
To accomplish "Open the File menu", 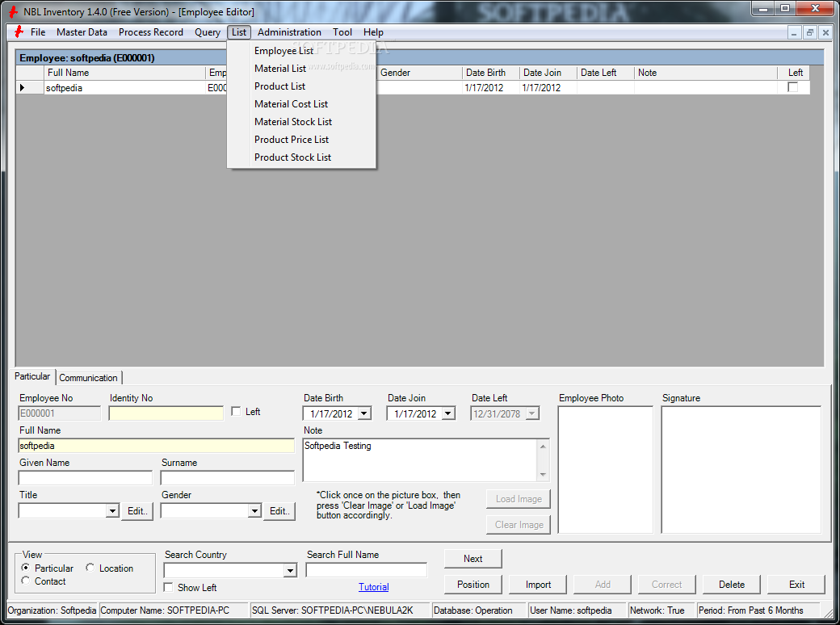I will tap(38, 32).
